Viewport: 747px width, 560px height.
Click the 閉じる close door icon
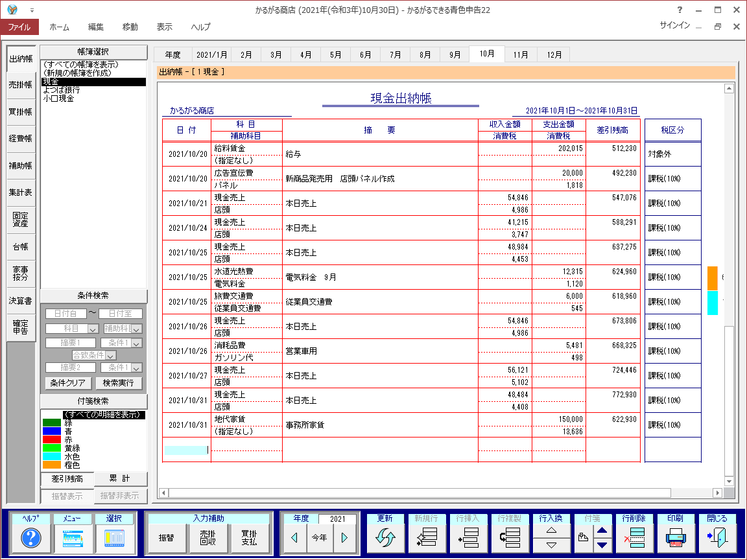point(717,538)
